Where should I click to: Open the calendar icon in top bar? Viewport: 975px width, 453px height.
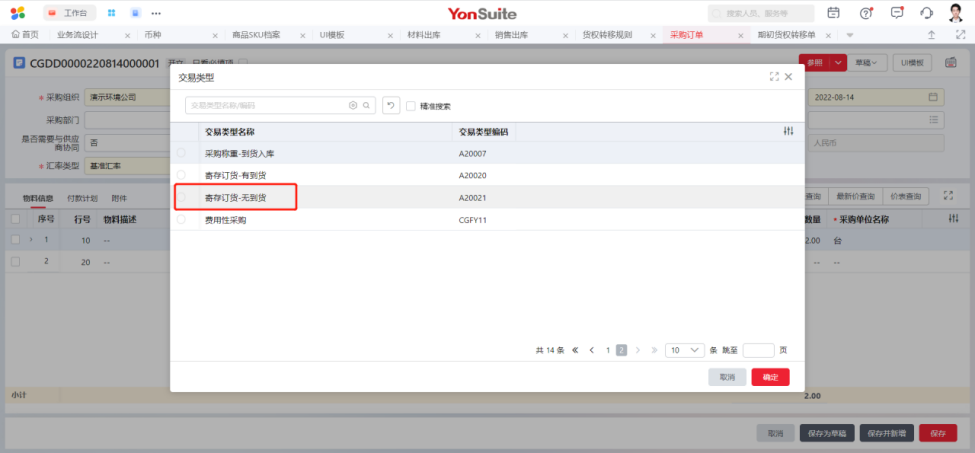834,13
